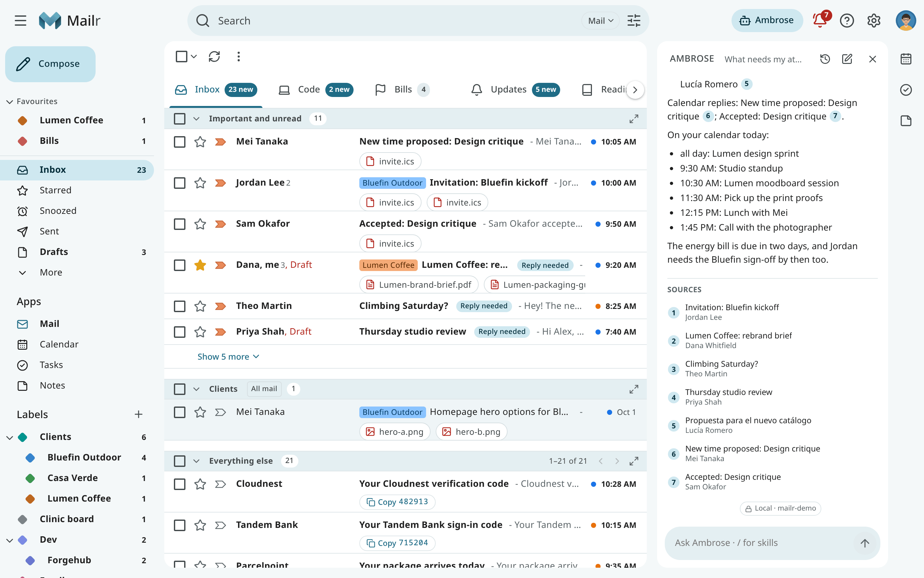This screenshot has width=924, height=578.
Task: Check the Cloudnest email checkbox
Action: point(179,484)
